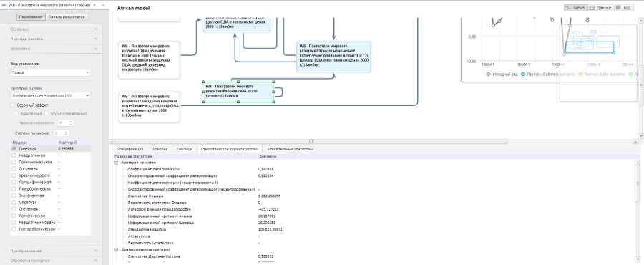Open the Графика tab
The height and width of the screenshot is (265, 644).
160,149
